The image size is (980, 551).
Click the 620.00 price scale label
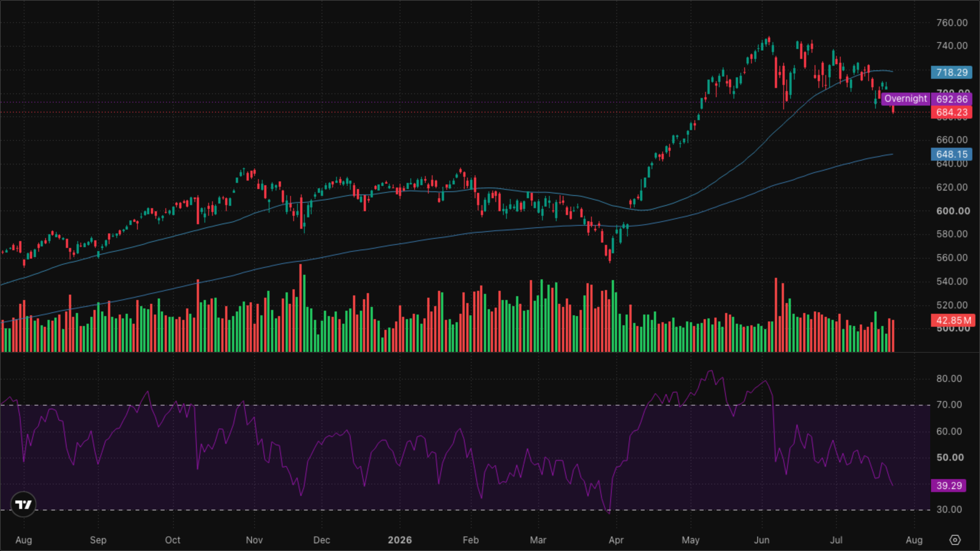952,187
